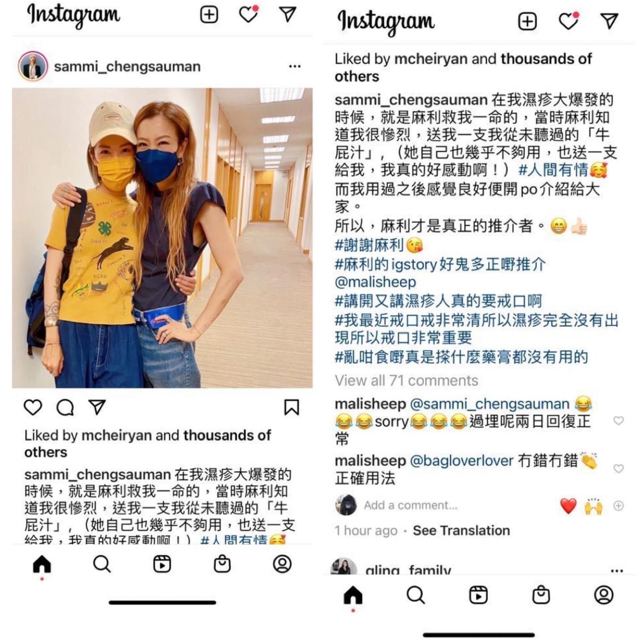Share the post via paper plane icon below photo
The height and width of the screenshot is (644, 644).
click(x=97, y=407)
